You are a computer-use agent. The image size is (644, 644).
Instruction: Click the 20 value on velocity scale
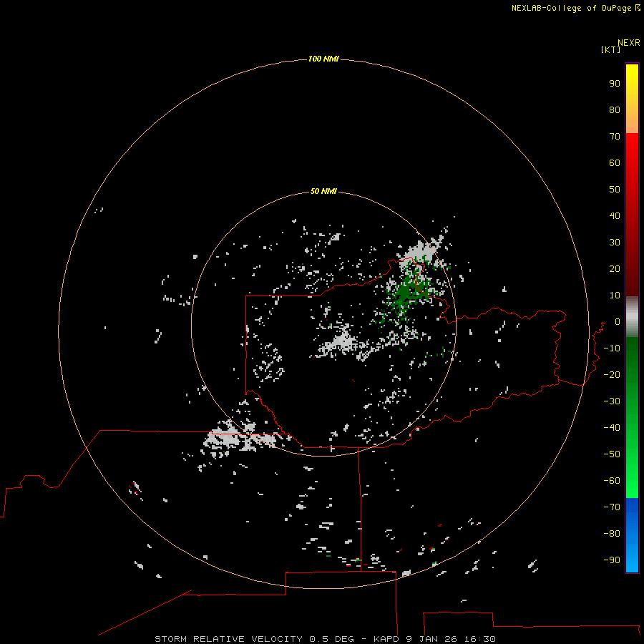point(615,268)
